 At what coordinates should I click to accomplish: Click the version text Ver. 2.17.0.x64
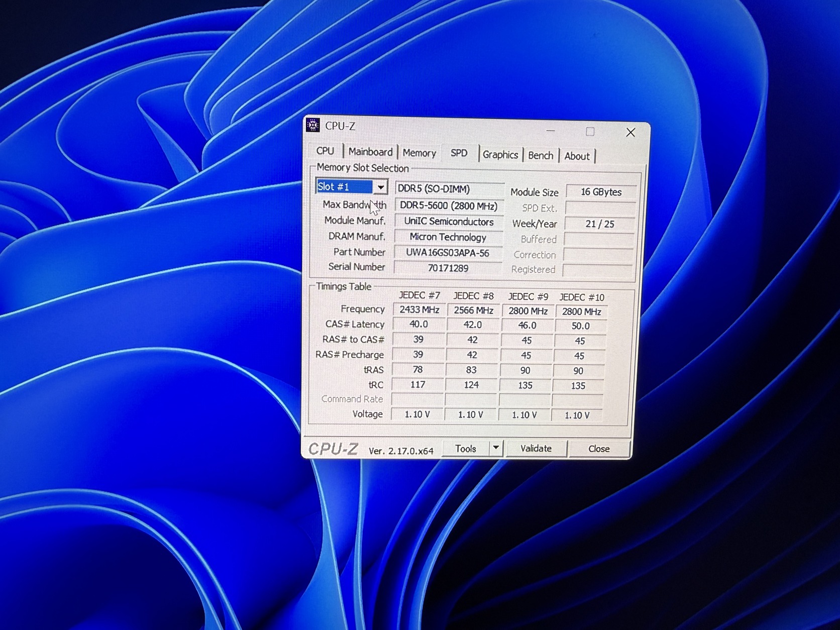tap(401, 451)
